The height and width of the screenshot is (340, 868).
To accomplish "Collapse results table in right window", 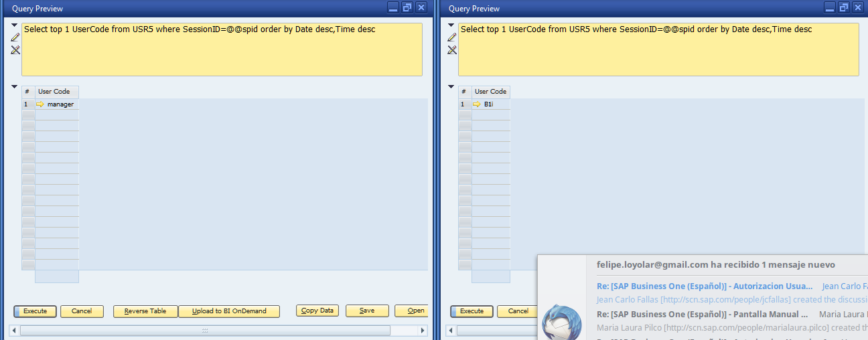I will [451, 87].
